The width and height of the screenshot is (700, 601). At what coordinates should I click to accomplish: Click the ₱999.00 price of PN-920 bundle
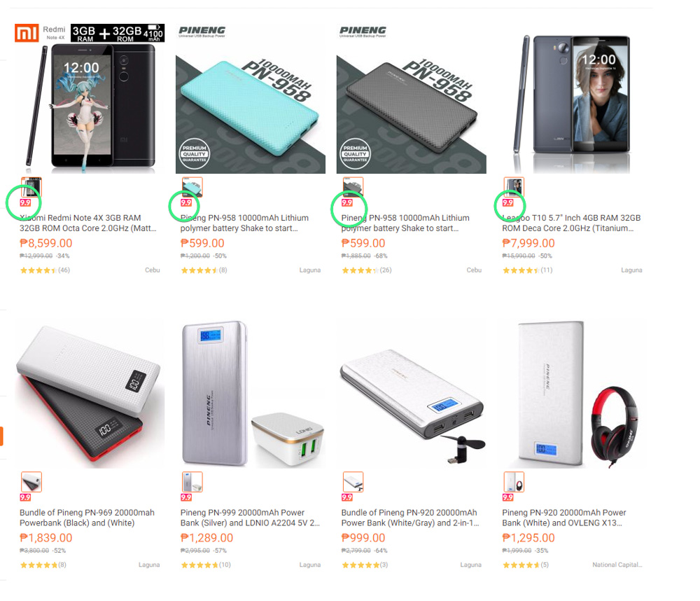click(363, 538)
